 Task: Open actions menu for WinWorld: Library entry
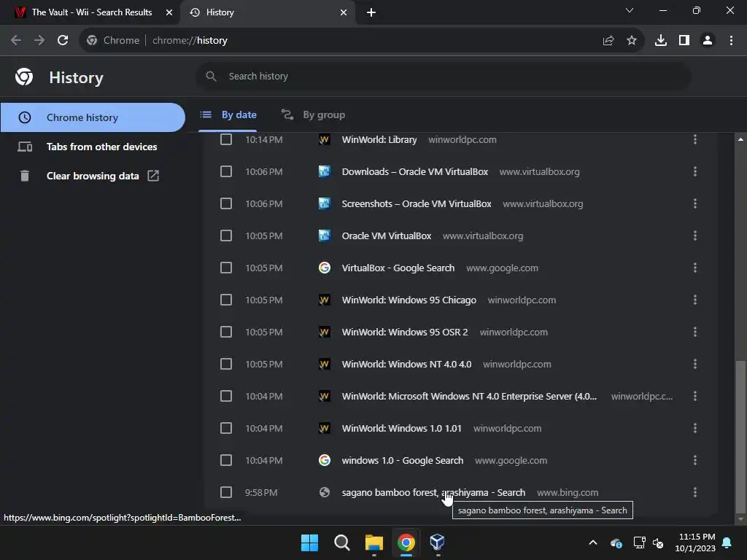point(695,139)
